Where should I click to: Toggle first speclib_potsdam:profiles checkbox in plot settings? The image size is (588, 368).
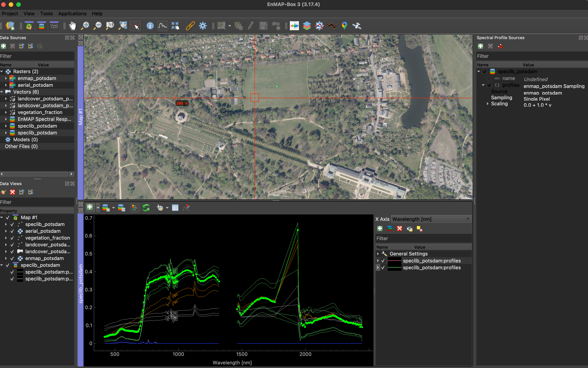pyautogui.click(x=383, y=261)
